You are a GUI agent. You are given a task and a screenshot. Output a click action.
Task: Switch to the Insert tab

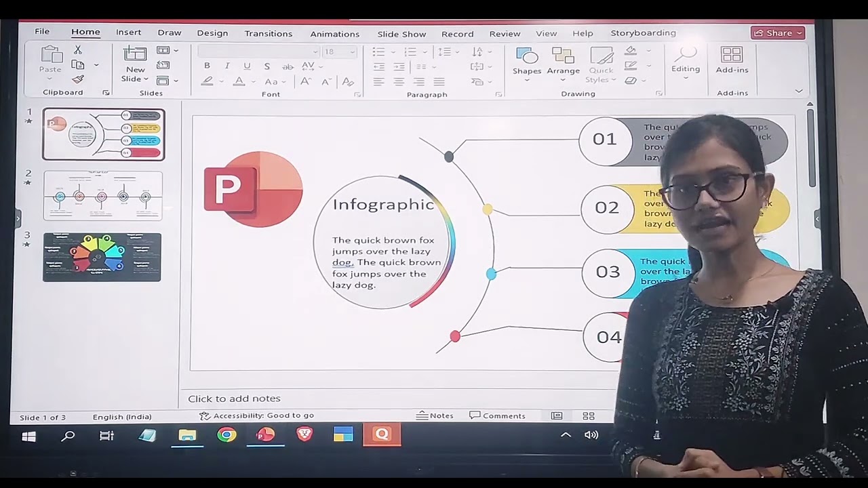[x=128, y=33]
